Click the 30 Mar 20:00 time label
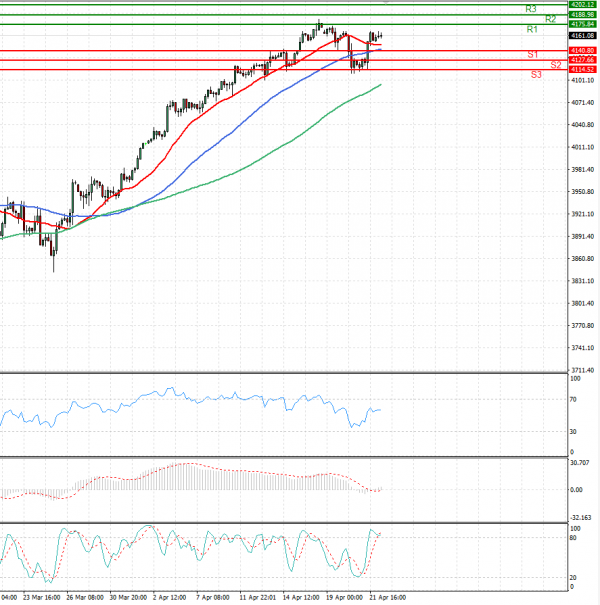 click(128, 598)
